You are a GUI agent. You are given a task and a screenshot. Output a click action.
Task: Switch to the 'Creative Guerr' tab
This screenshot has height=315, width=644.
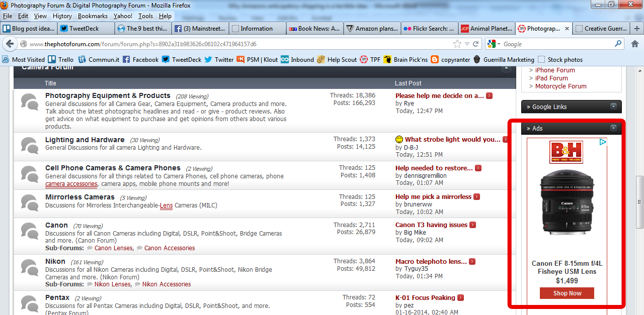(x=601, y=29)
